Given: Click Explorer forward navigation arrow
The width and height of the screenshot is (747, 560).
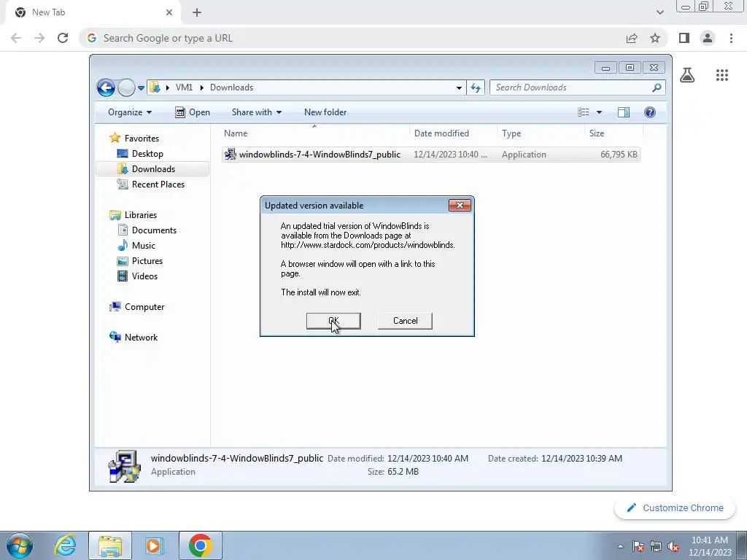Looking at the screenshot, I should pos(126,87).
